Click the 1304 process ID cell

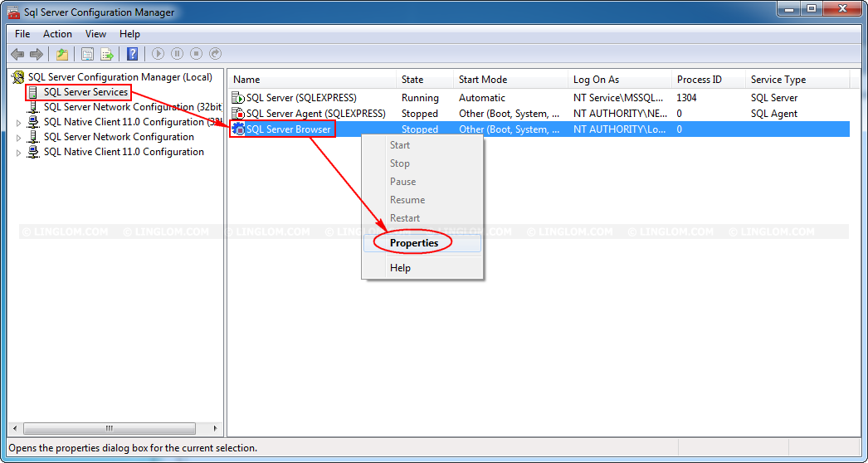(686, 98)
